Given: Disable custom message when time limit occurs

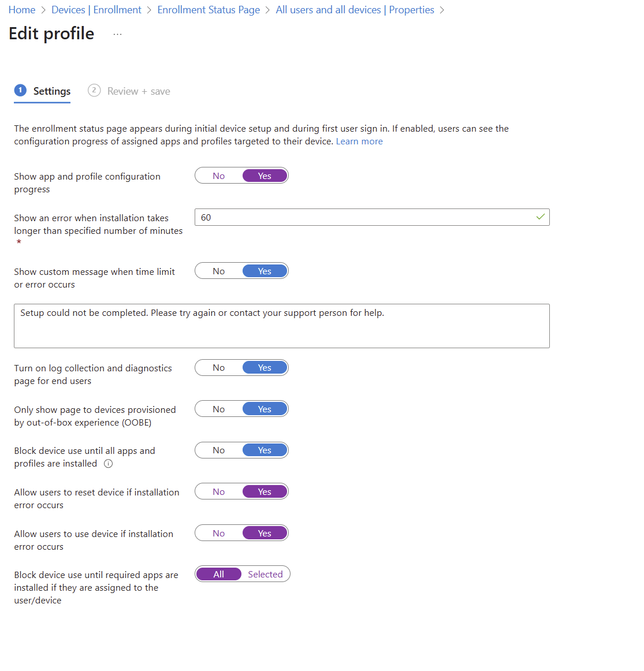Looking at the screenshot, I should click(x=219, y=271).
